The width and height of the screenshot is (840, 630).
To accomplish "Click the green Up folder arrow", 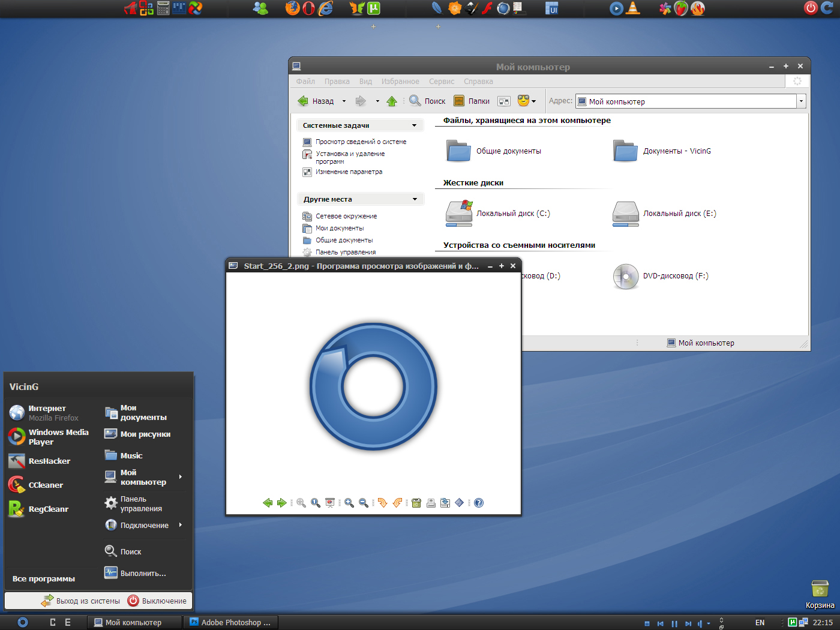I will click(392, 101).
